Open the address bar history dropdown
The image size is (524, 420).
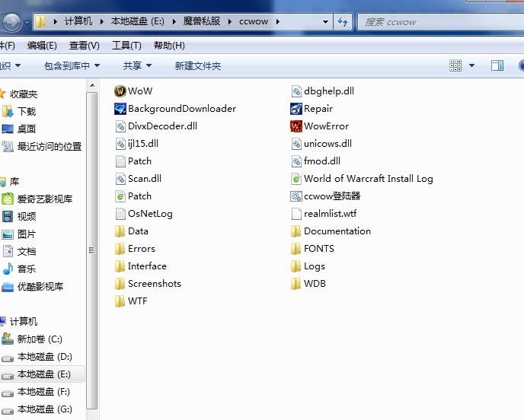click(x=325, y=22)
